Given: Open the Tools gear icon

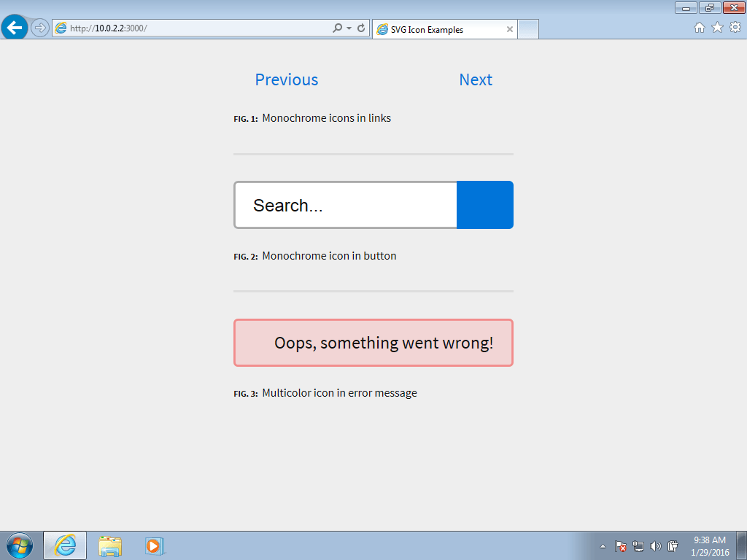Looking at the screenshot, I should pos(735,28).
